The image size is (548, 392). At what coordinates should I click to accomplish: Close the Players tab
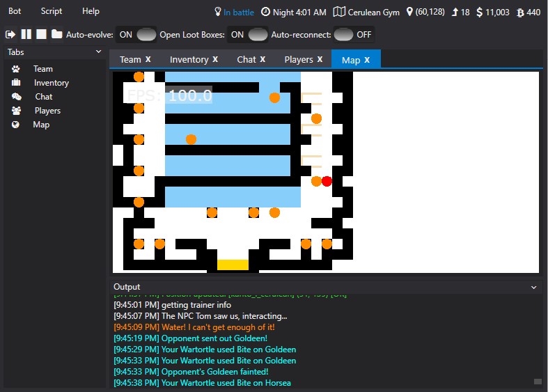pos(320,59)
